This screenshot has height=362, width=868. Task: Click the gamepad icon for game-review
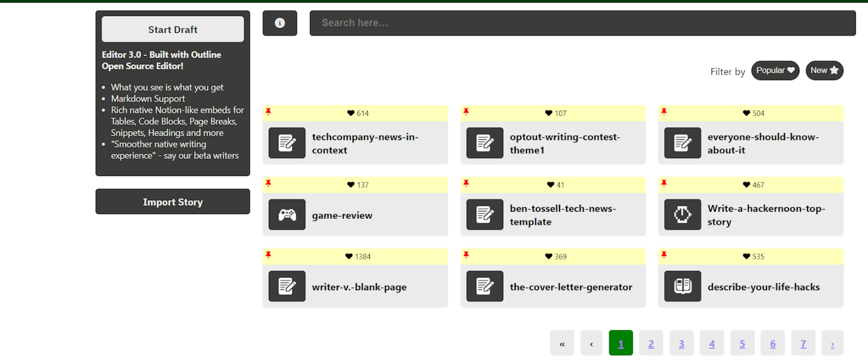pyautogui.click(x=287, y=215)
